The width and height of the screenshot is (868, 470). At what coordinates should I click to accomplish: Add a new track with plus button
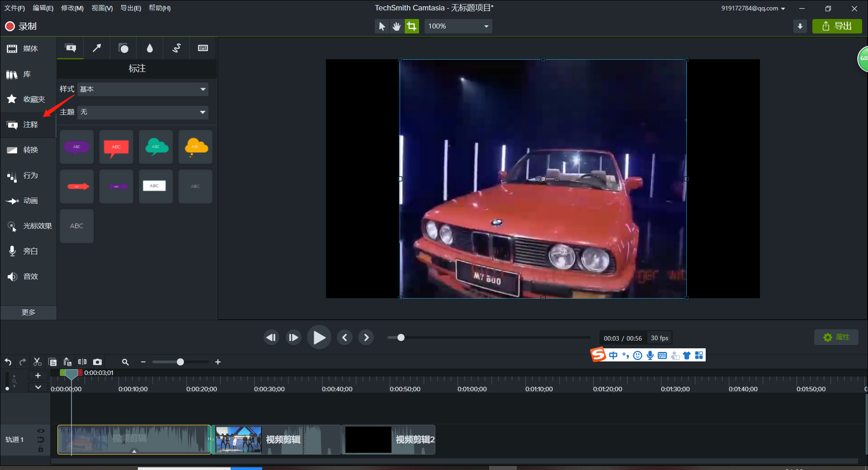[x=38, y=375]
